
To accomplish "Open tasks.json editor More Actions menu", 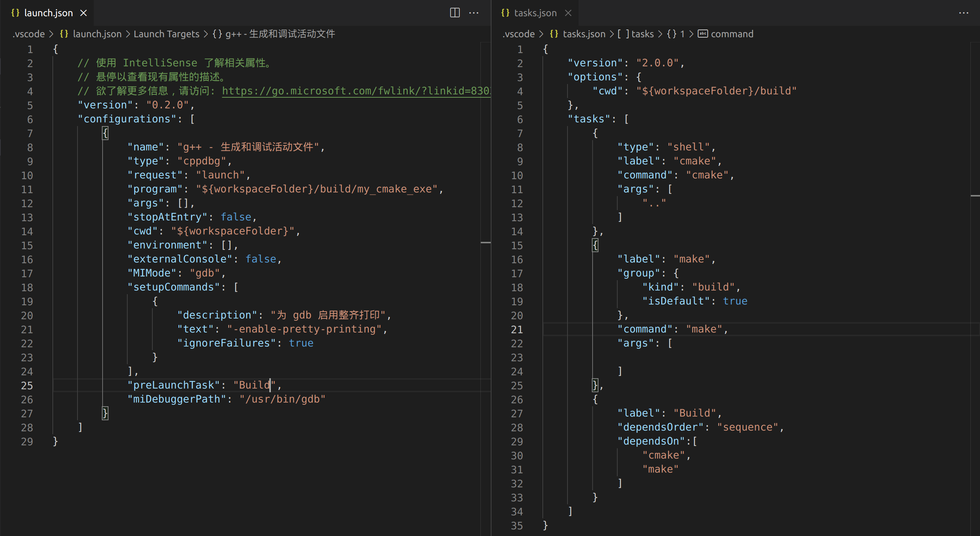I will coord(964,13).
